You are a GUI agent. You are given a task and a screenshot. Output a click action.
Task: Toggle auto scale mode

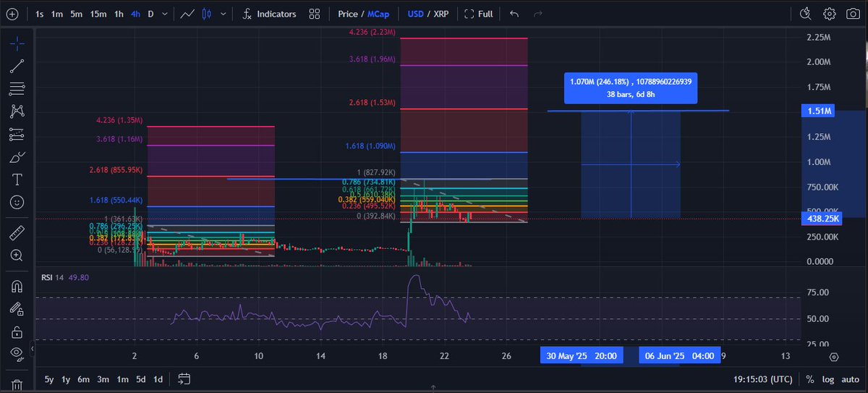coord(848,379)
